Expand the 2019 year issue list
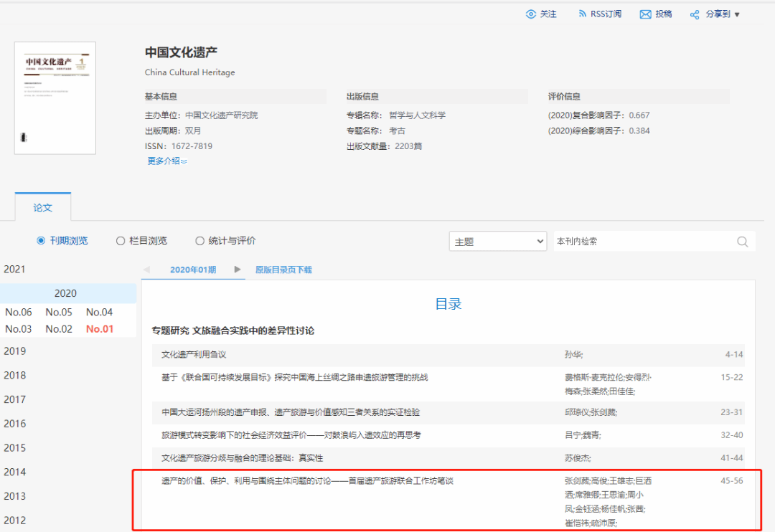775x532 pixels. [14, 351]
